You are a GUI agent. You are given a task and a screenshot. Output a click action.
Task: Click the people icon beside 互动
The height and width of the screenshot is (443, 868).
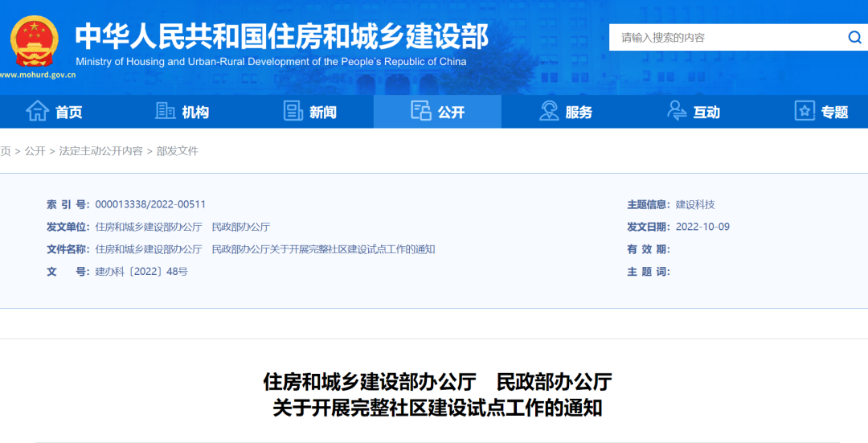pyautogui.click(x=677, y=111)
